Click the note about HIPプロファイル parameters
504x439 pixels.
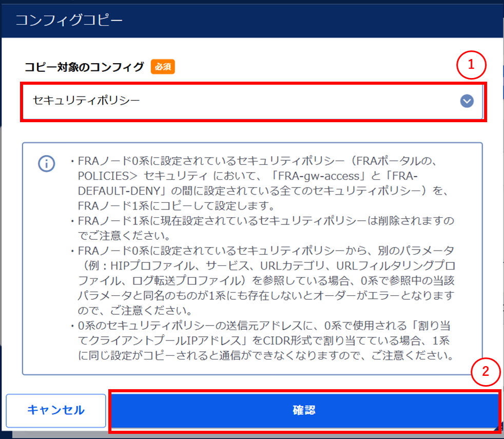(x=262, y=280)
